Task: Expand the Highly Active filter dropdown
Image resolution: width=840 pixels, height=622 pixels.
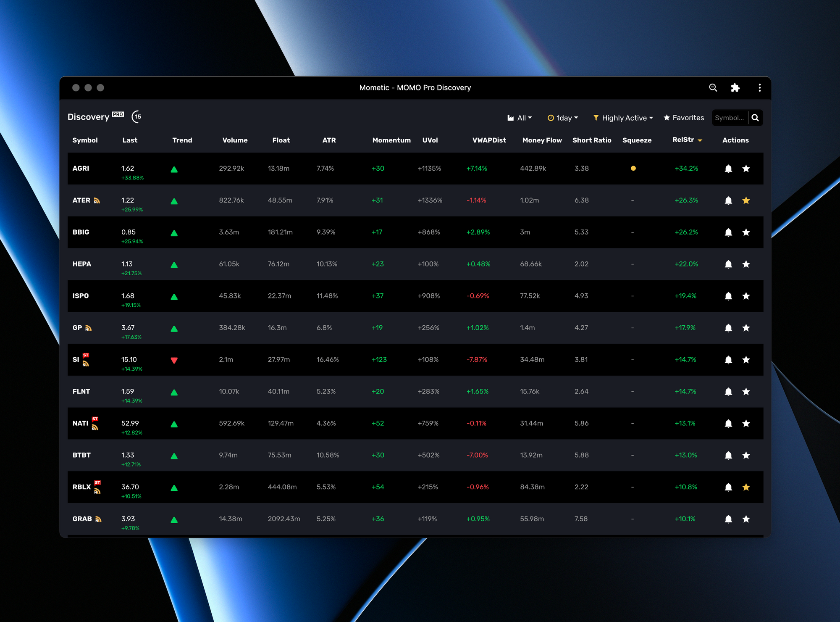Action: pos(623,118)
